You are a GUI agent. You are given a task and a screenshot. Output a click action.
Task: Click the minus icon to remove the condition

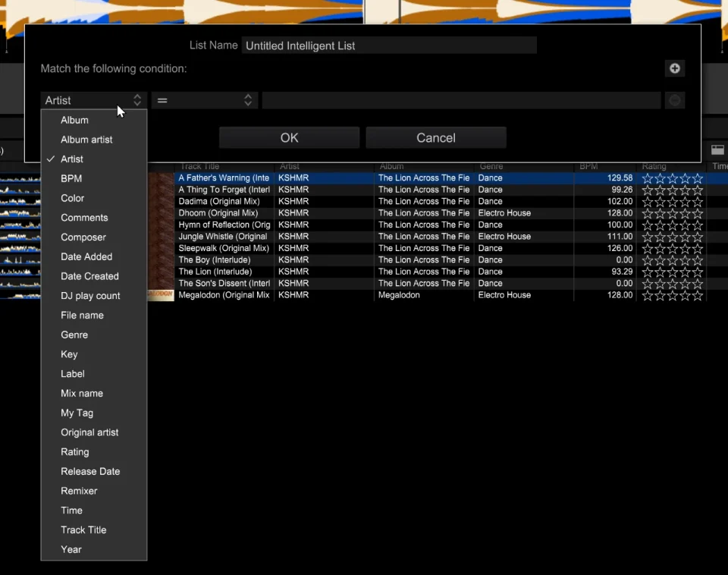point(674,101)
